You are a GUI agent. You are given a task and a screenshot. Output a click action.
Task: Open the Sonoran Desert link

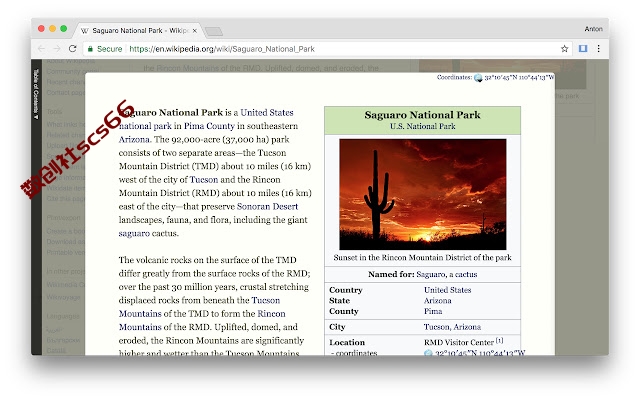point(267,207)
